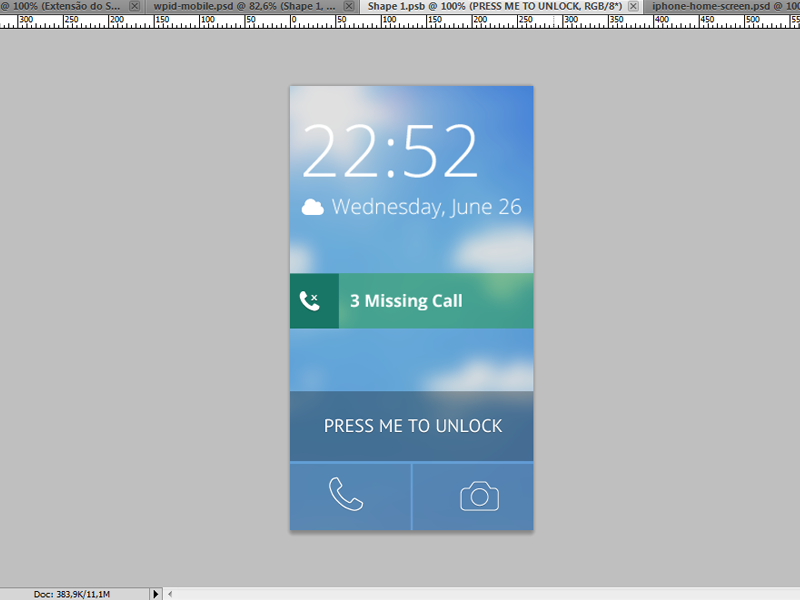Screen dimensions: 800x600
Task: Click the missed call phone icon
Action: coord(309,301)
